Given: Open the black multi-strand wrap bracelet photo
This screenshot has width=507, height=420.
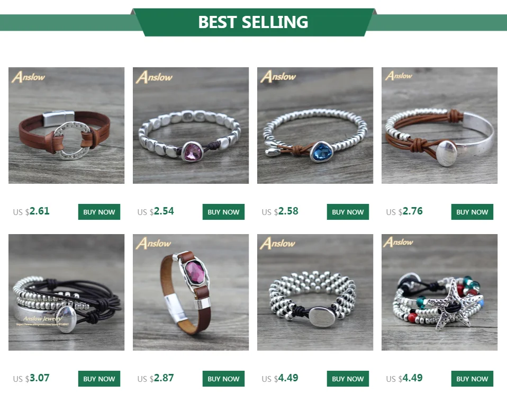Looking at the screenshot, I should point(66,292).
